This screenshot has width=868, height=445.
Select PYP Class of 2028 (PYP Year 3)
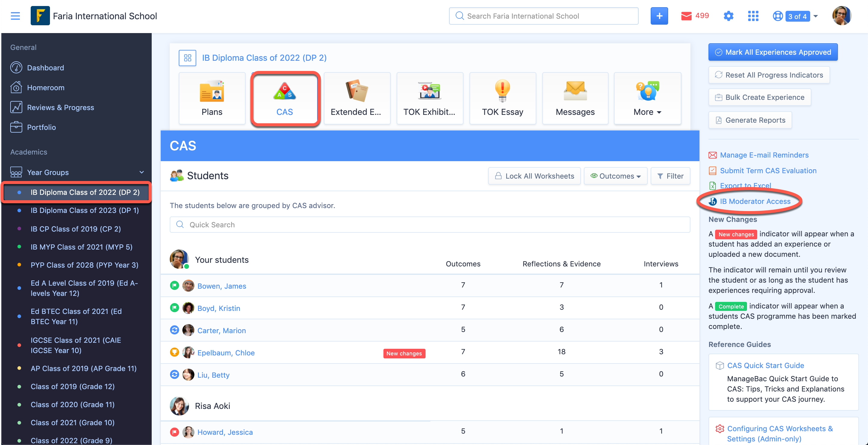84,265
